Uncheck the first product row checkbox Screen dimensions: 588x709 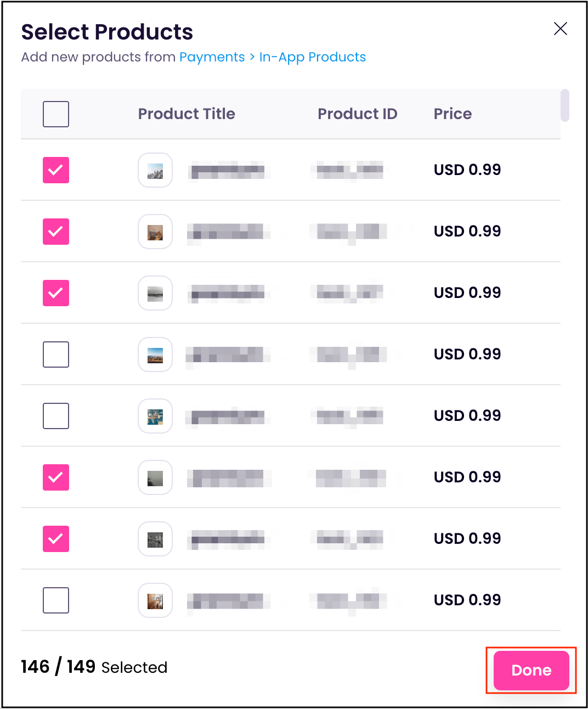point(56,170)
